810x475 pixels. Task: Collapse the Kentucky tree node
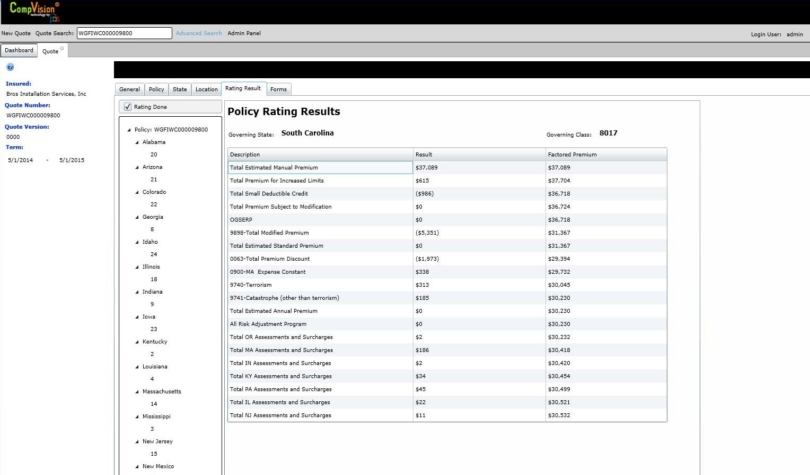coord(137,342)
